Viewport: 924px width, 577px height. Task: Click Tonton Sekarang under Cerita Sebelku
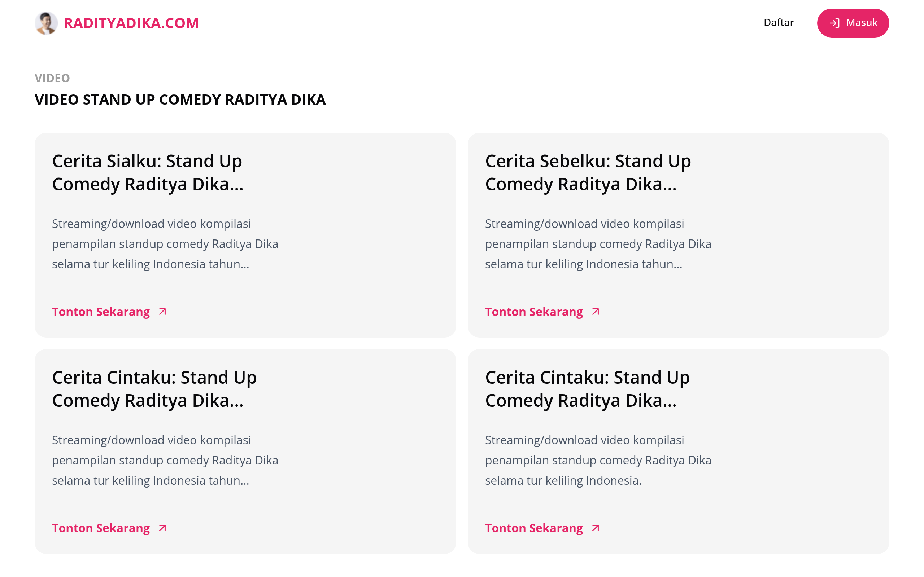coord(533,312)
